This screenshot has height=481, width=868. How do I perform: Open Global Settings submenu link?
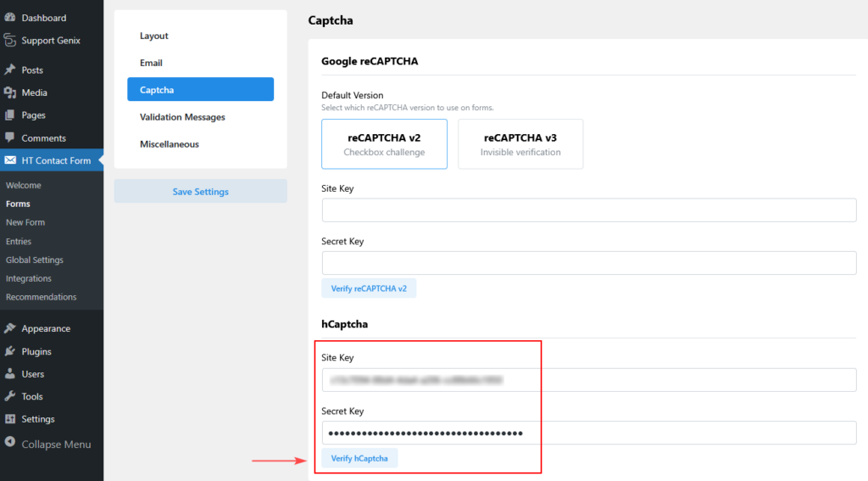click(x=35, y=260)
